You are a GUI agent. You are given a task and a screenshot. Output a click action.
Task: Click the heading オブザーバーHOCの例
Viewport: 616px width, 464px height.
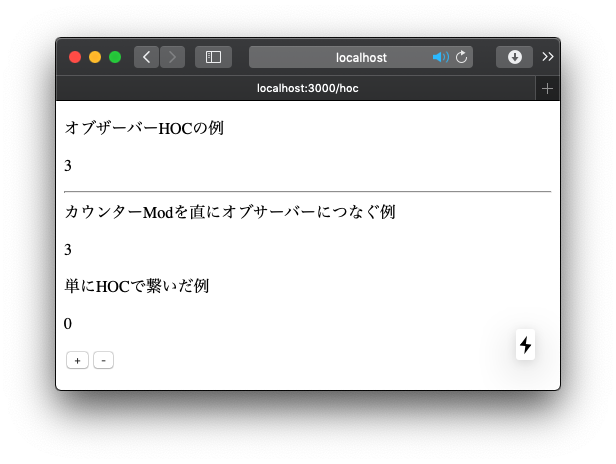(x=144, y=128)
